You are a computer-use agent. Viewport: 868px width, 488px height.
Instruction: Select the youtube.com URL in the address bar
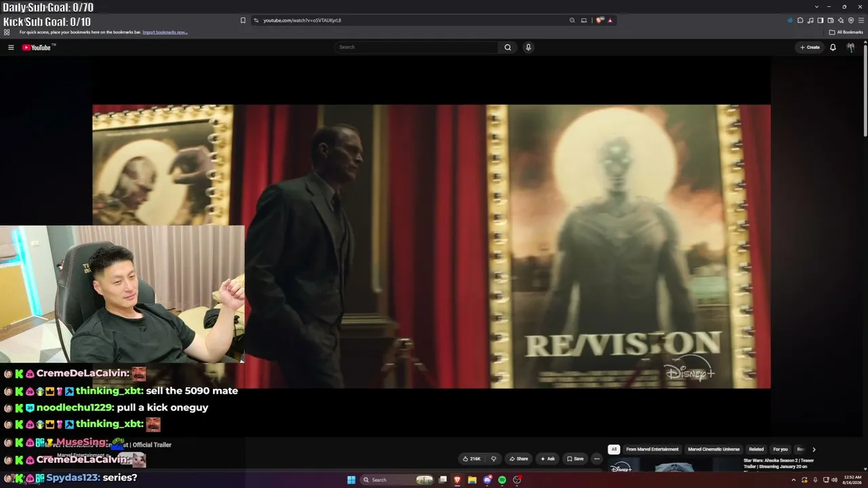[302, 20]
